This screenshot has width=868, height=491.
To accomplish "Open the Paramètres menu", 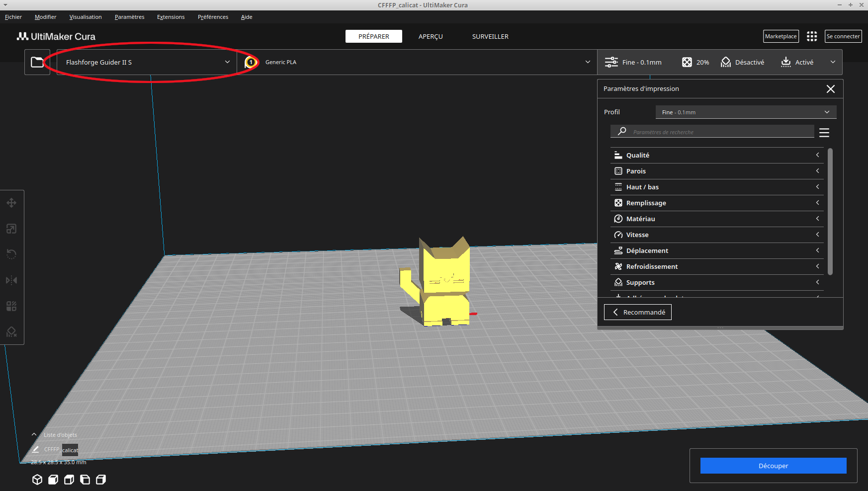I will (129, 17).
